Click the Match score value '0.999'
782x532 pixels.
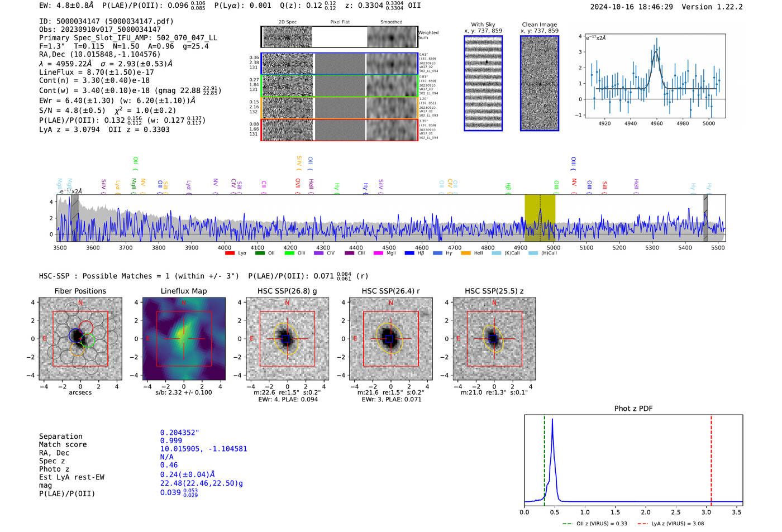click(x=171, y=440)
